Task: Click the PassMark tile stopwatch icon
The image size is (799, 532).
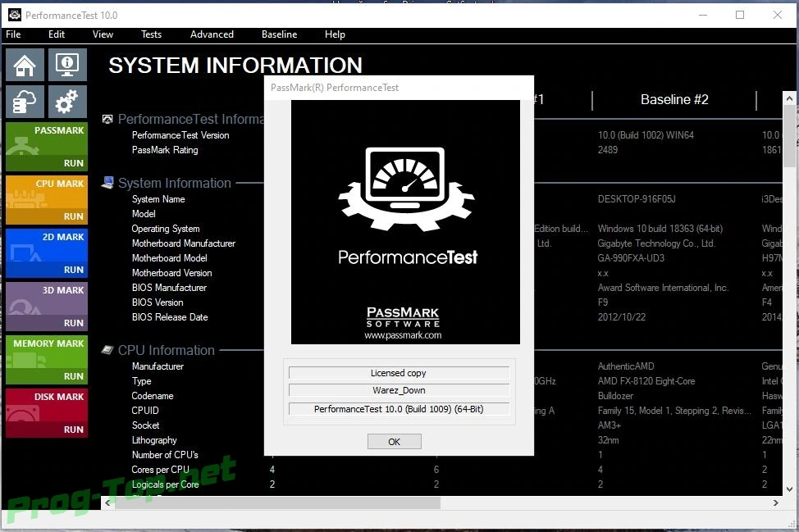Action: tap(22, 147)
